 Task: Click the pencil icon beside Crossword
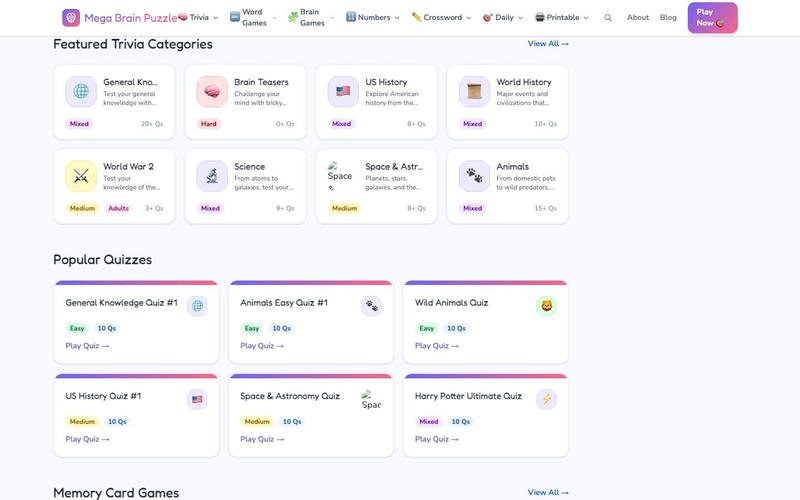pos(416,17)
